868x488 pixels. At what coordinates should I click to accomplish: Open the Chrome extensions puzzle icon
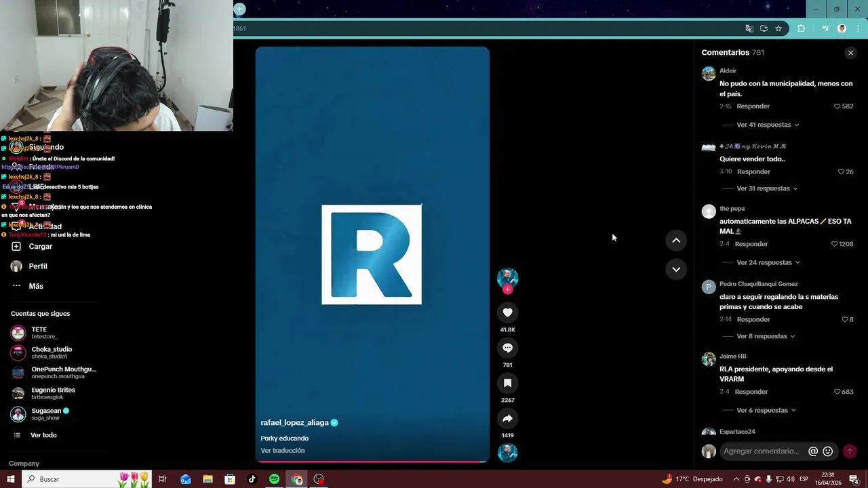pos(802,28)
